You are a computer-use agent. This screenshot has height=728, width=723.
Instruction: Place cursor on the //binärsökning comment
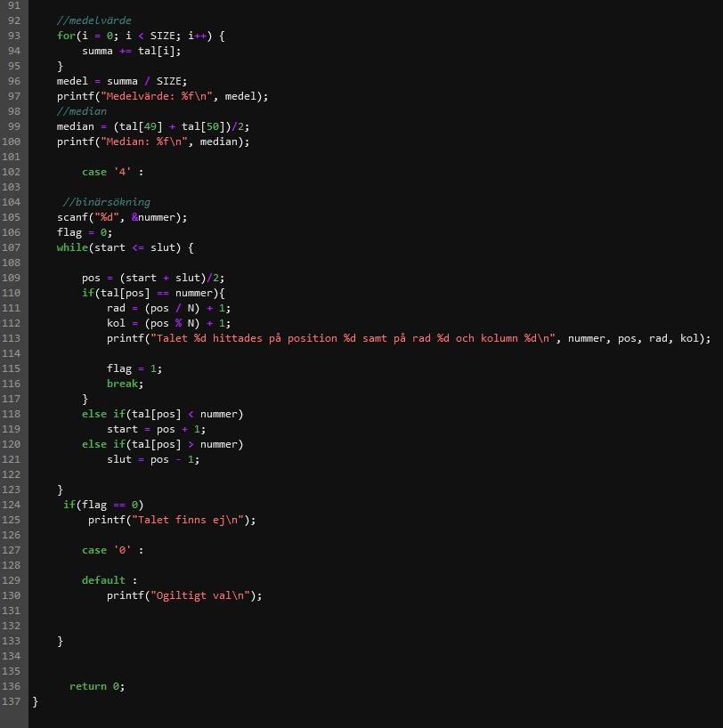click(x=107, y=202)
